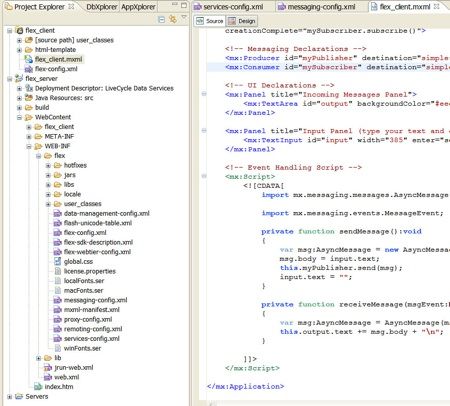The image size is (450, 406).
Task: Select the user_classes folder under flex
Action: 83,204
